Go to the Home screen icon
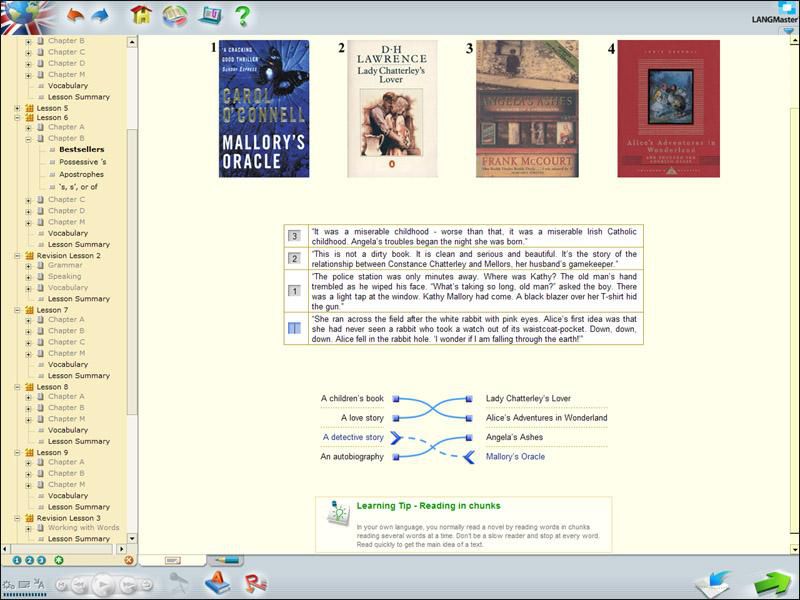The height and width of the screenshot is (600, 800). coord(141,15)
